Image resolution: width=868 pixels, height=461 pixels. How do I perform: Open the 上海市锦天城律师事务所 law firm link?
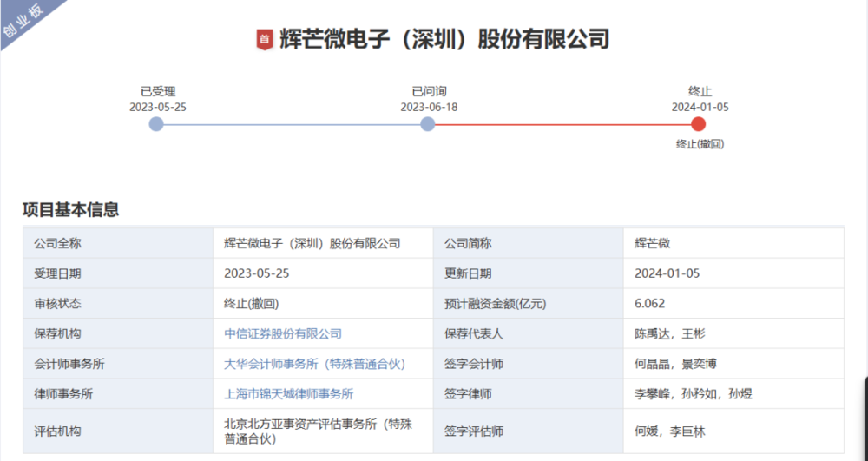[x=289, y=393]
